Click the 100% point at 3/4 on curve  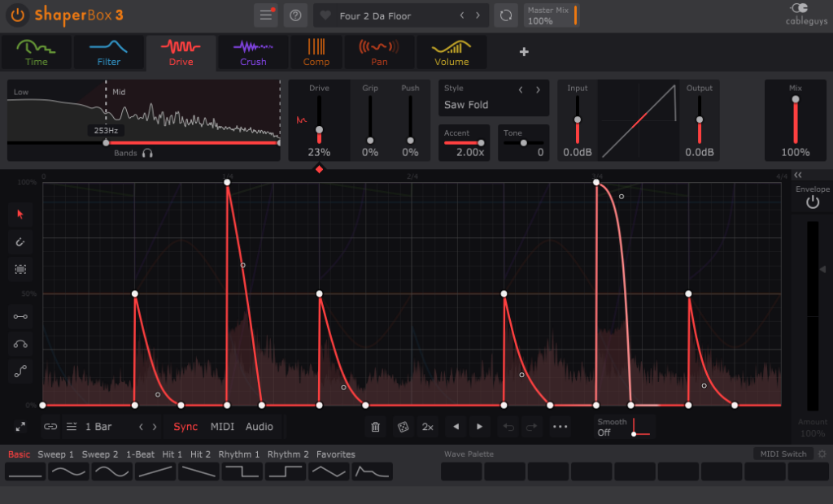point(596,183)
